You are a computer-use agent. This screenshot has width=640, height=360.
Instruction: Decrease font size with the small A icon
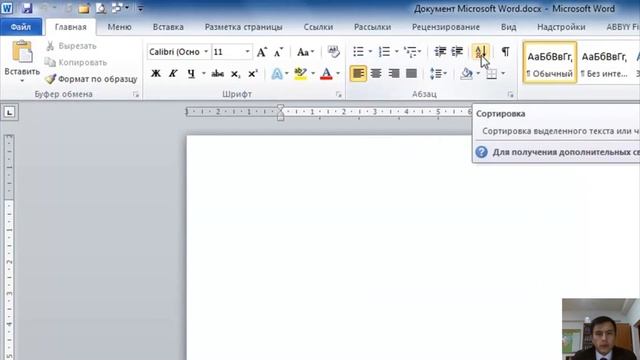tap(278, 52)
